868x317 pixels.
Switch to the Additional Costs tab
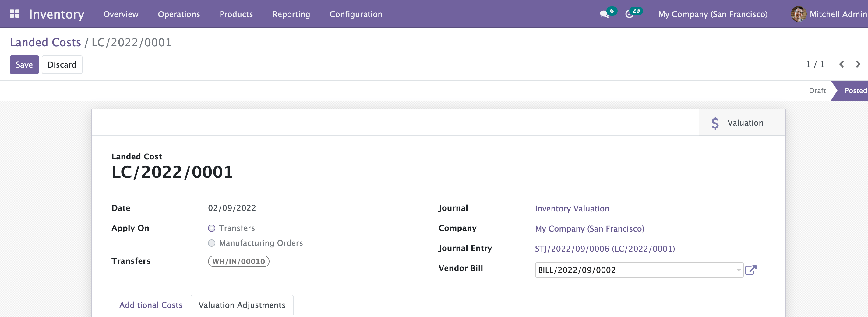click(151, 305)
